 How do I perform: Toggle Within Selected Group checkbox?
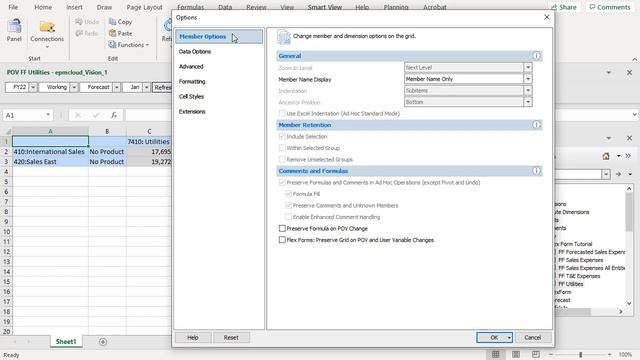click(282, 148)
